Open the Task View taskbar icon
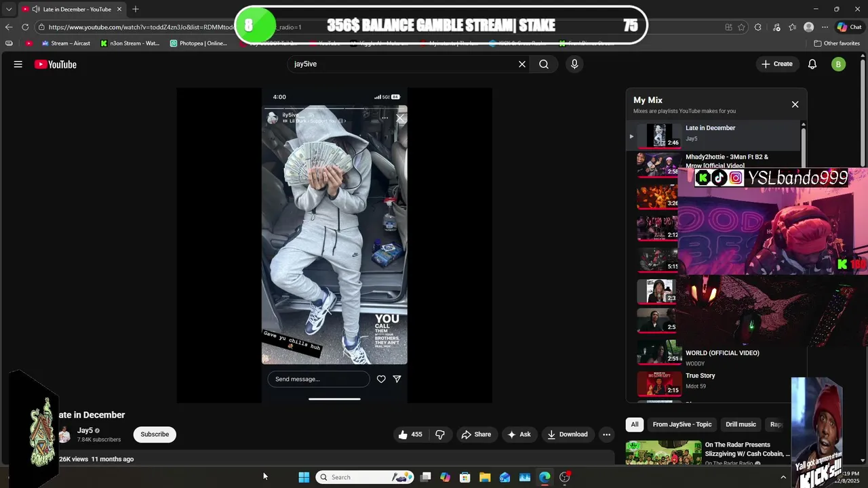The image size is (868, 488). [x=425, y=477]
